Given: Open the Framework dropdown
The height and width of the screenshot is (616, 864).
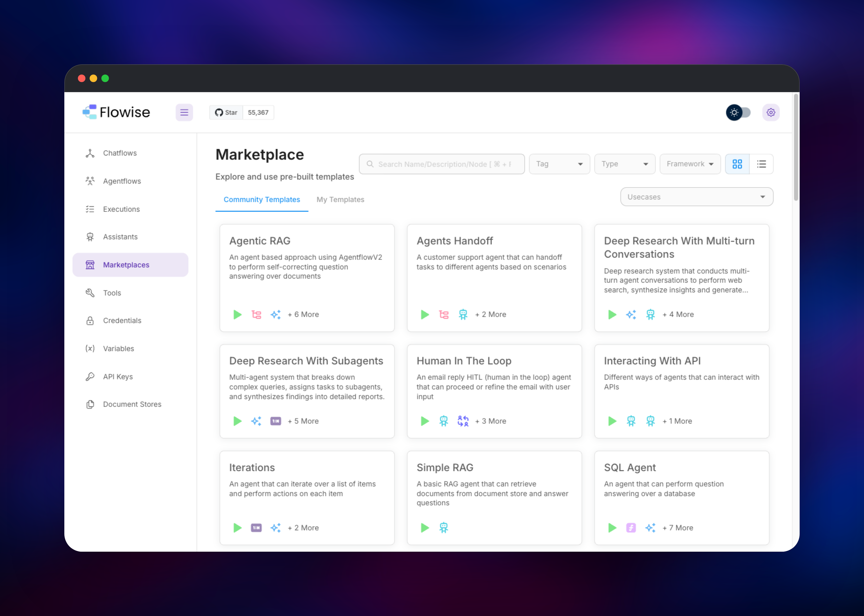Looking at the screenshot, I should pos(690,164).
